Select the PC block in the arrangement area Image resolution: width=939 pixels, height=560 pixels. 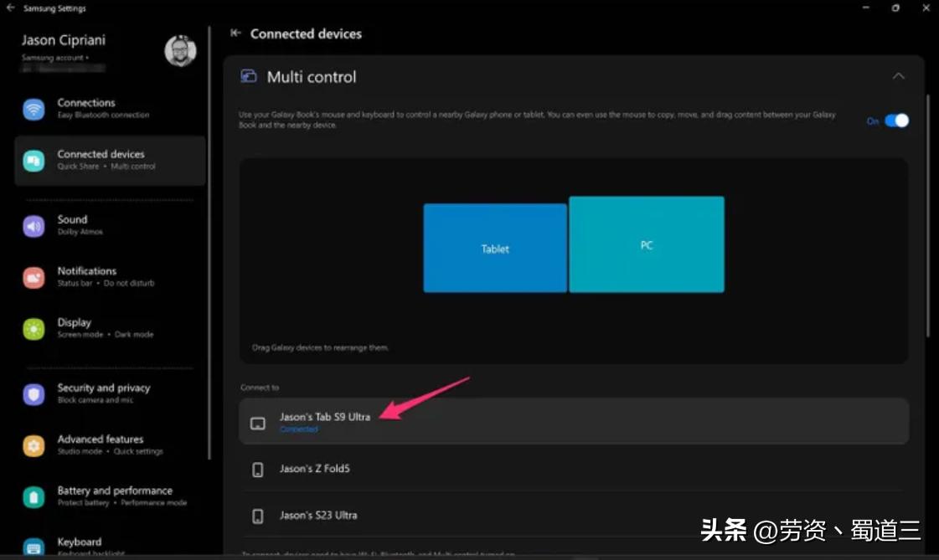[x=647, y=244]
